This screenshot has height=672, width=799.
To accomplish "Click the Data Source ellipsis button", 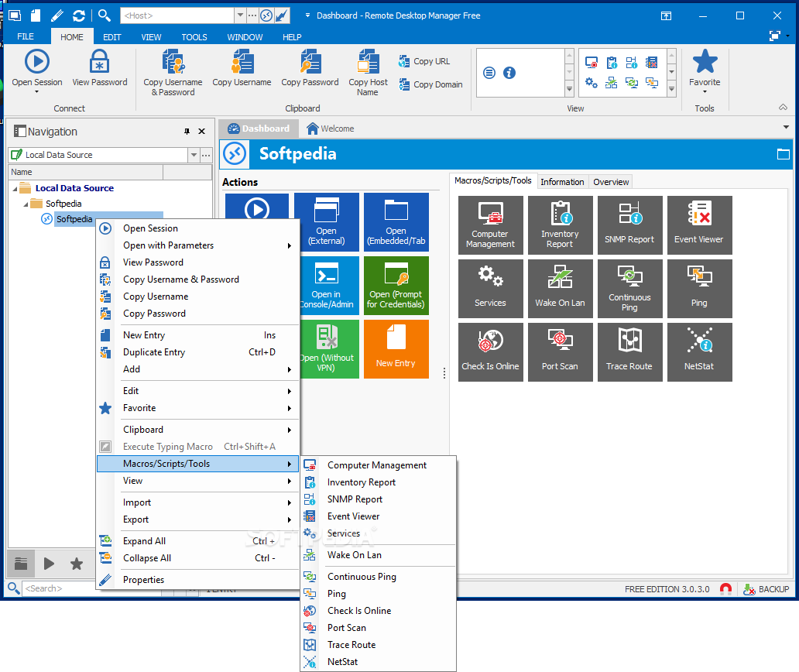I will pyautogui.click(x=206, y=155).
